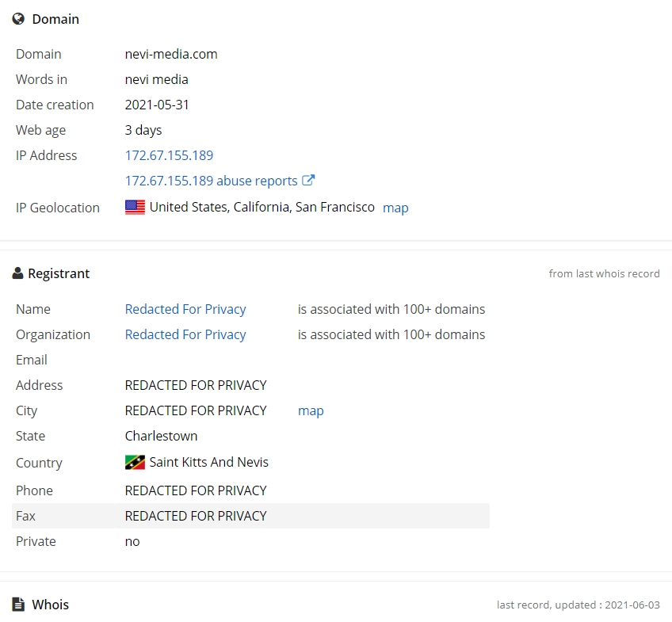
Task: Click the Registrant section heading
Action: [59, 273]
